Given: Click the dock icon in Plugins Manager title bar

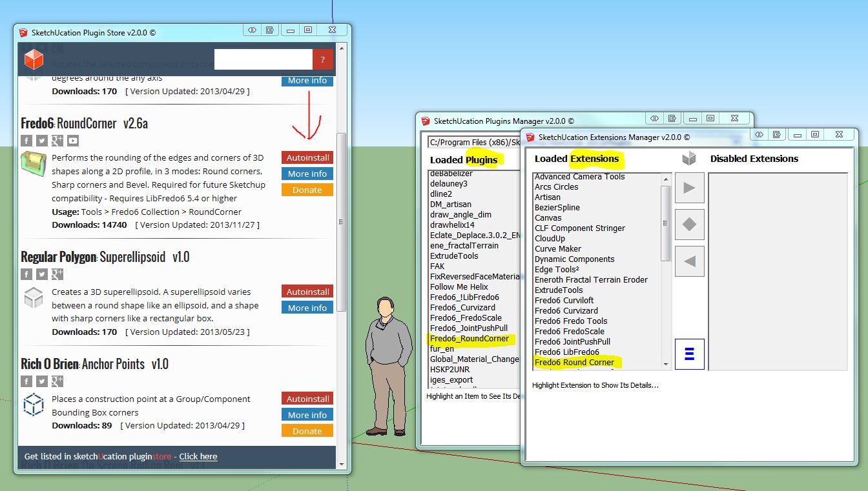Looking at the screenshot, I should coord(672,118).
